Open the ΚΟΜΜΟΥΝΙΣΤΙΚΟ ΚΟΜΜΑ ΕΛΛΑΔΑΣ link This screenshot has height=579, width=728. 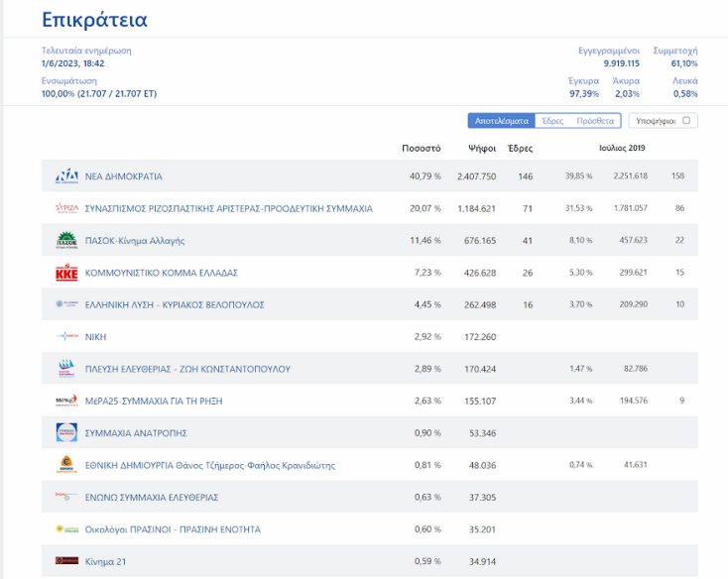coord(162,273)
